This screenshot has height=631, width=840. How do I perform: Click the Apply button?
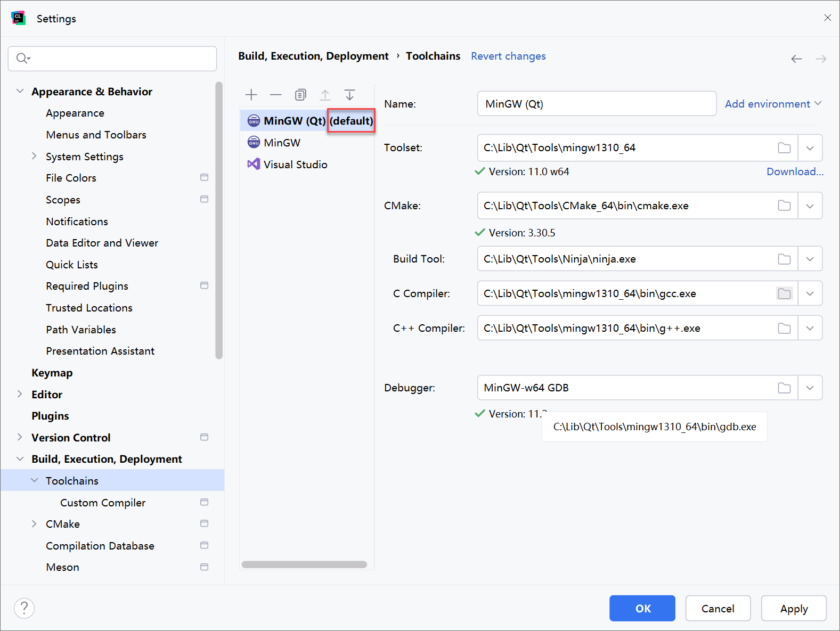point(794,608)
